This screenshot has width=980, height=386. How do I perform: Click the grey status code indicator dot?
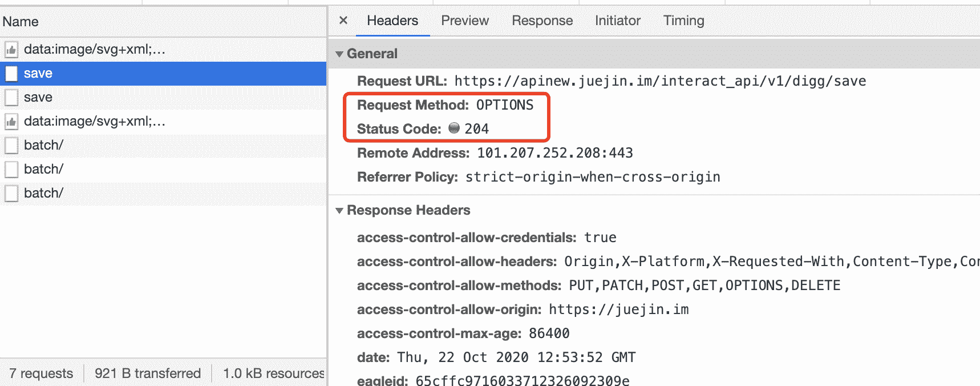454,128
